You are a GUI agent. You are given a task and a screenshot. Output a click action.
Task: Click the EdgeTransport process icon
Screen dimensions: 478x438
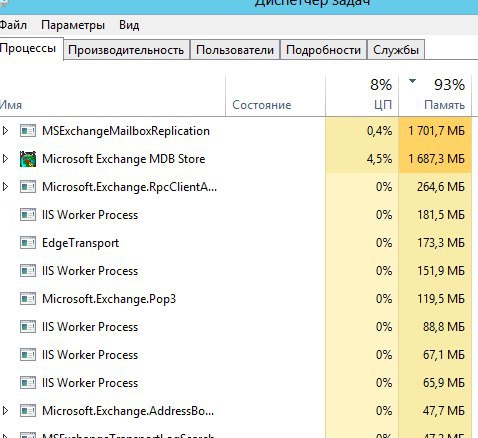point(28,243)
